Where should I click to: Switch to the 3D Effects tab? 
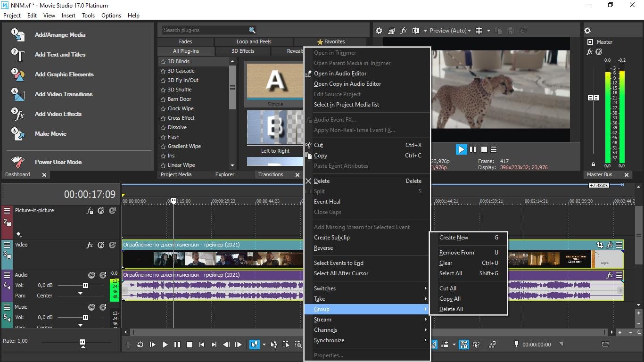coord(243,51)
